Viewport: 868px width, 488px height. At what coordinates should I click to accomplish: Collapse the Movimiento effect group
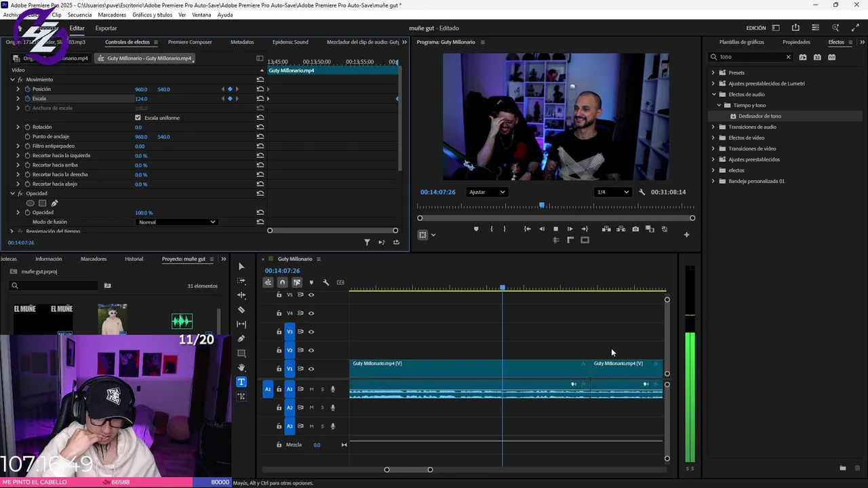click(x=12, y=79)
